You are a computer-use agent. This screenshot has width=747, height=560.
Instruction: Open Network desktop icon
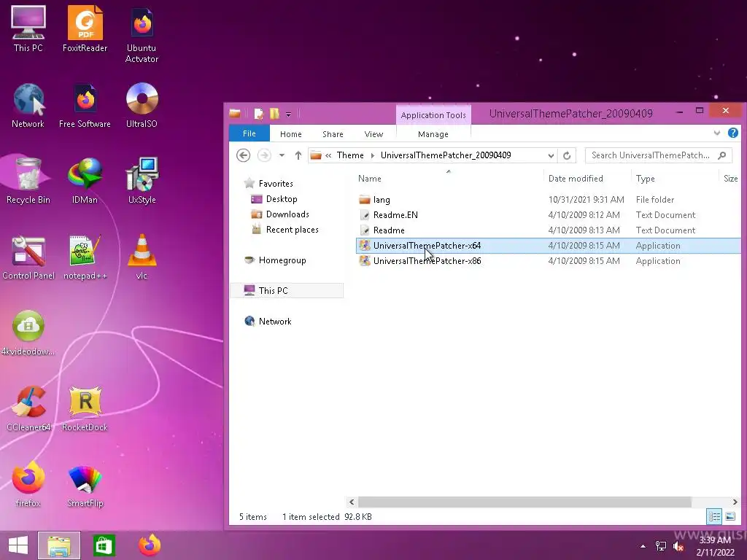click(x=28, y=105)
